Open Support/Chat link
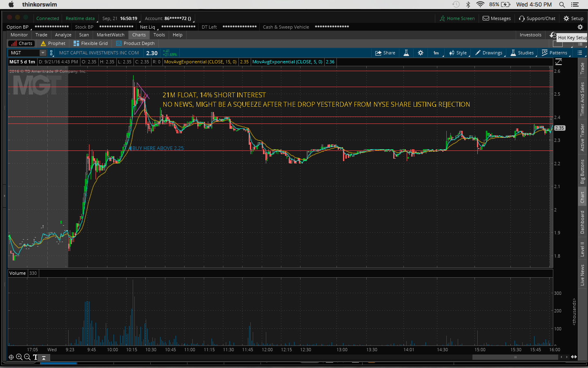 (537, 18)
